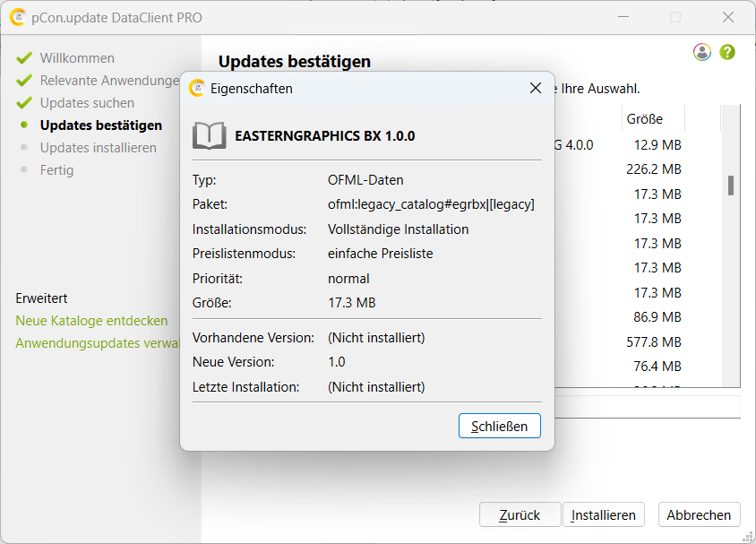
Task: Open the Neue Kataloge entdecken link
Action: tap(91, 321)
